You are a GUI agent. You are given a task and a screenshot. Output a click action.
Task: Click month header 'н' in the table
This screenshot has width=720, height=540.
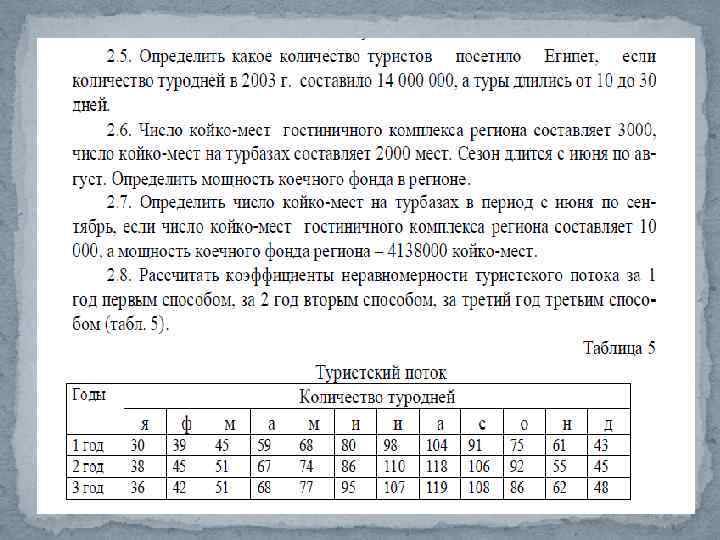[567, 424]
